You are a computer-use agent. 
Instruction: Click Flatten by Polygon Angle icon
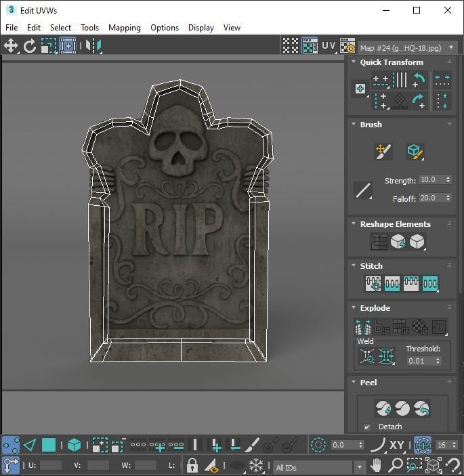[x=382, y=326]
